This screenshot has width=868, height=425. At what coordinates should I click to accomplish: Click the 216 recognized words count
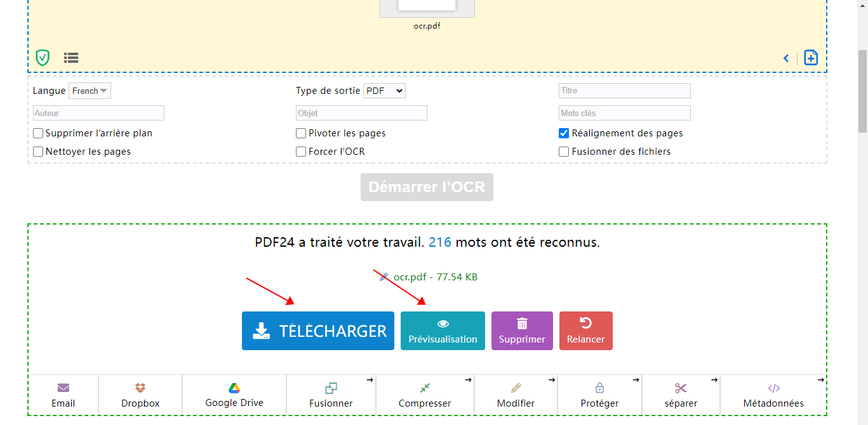(440, 242)
